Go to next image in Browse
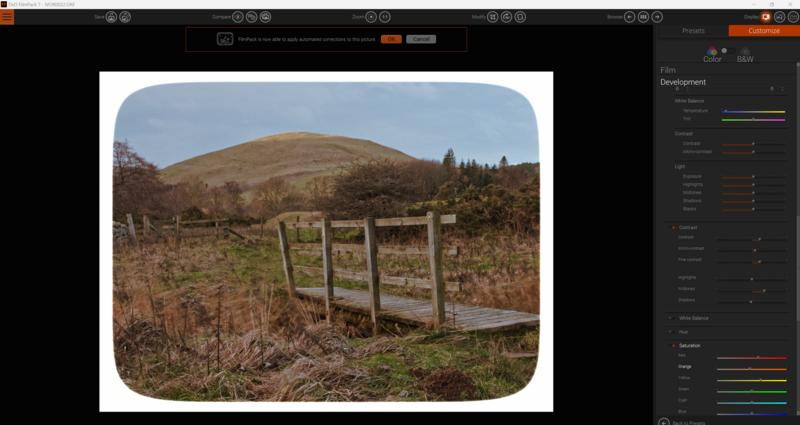 (658, 17)
